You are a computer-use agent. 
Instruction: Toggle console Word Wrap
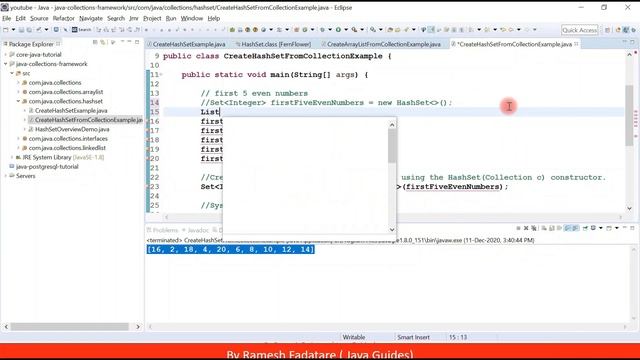[560, 228]
